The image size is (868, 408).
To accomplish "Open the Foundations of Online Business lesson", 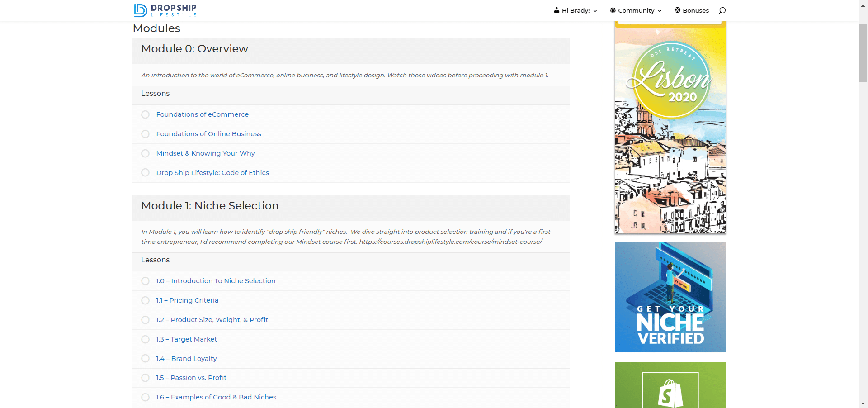I will [208, 134].
